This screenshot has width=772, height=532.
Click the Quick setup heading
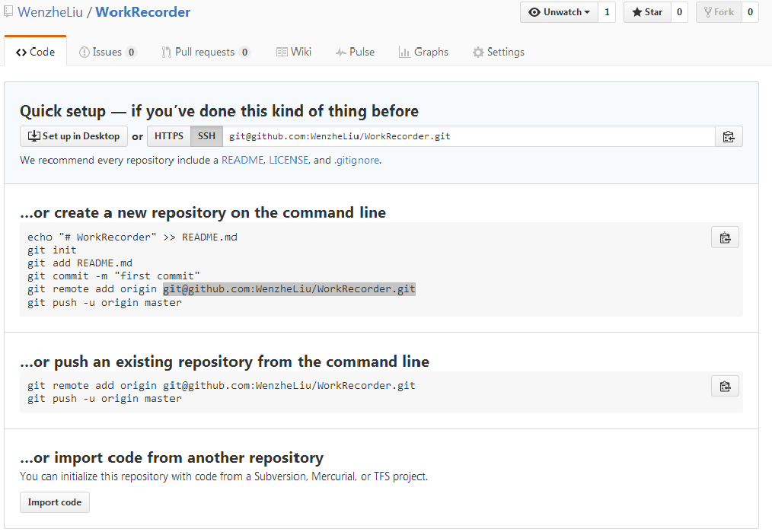click(219, 111)
